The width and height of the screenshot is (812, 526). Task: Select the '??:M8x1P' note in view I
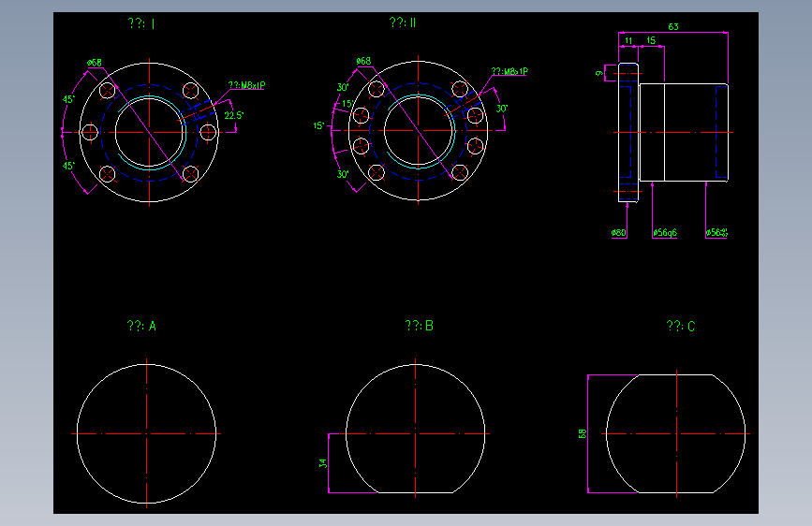coord(246,85)
